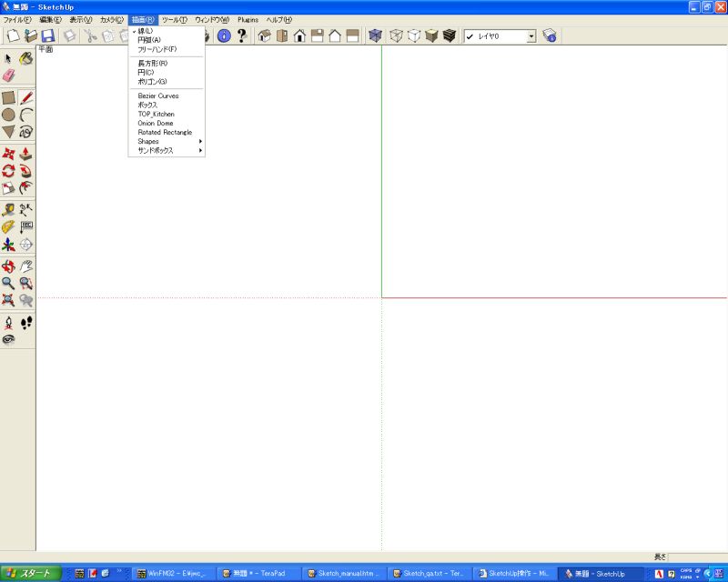
Task: Switch to Wireframe face style
Action: click(x=396, y=35)
